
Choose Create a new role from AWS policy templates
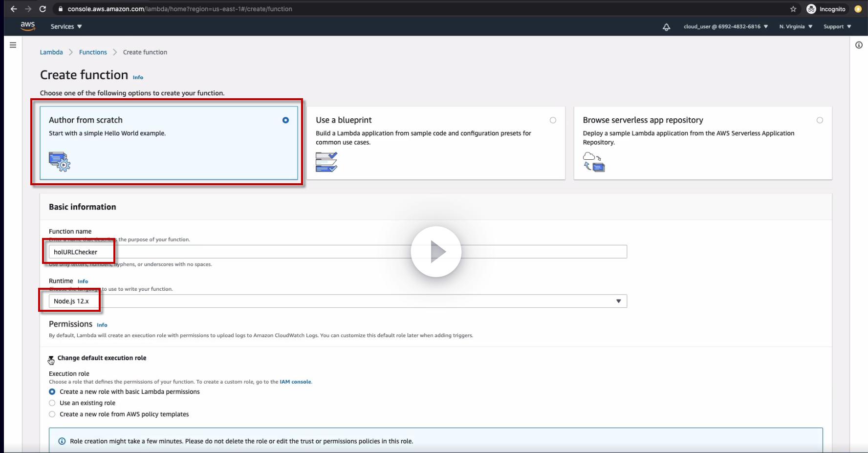pos(52,414)
